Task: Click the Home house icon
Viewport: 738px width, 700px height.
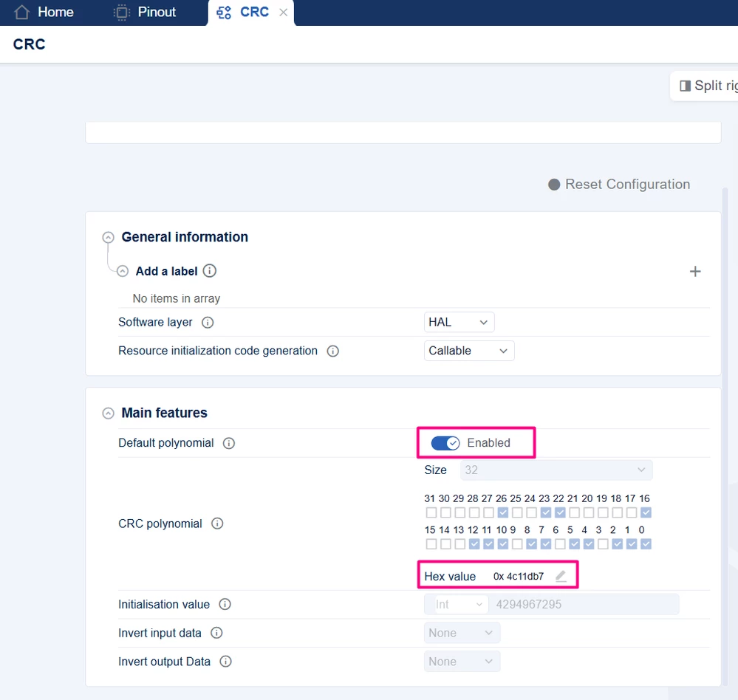Action: 21,13
